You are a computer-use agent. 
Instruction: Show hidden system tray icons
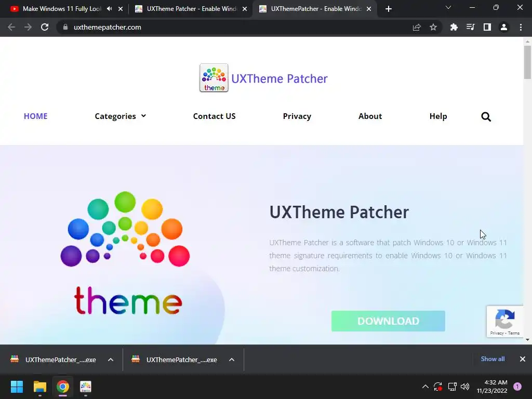click(425, 387)
